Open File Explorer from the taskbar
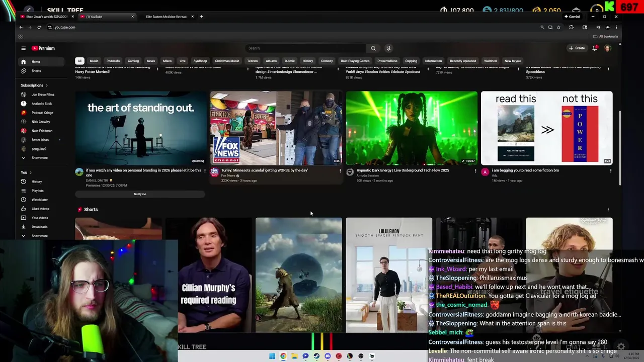Image resolution: width=644 pixels, height=362 pixels. pos(294,356)
